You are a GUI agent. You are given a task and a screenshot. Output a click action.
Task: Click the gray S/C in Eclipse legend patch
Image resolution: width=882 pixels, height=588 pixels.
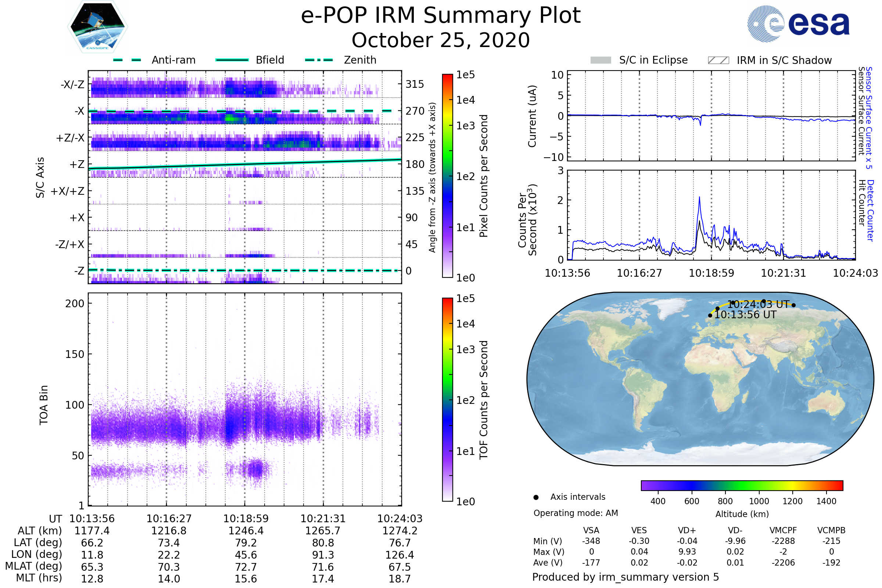click(x=601, y=60)
